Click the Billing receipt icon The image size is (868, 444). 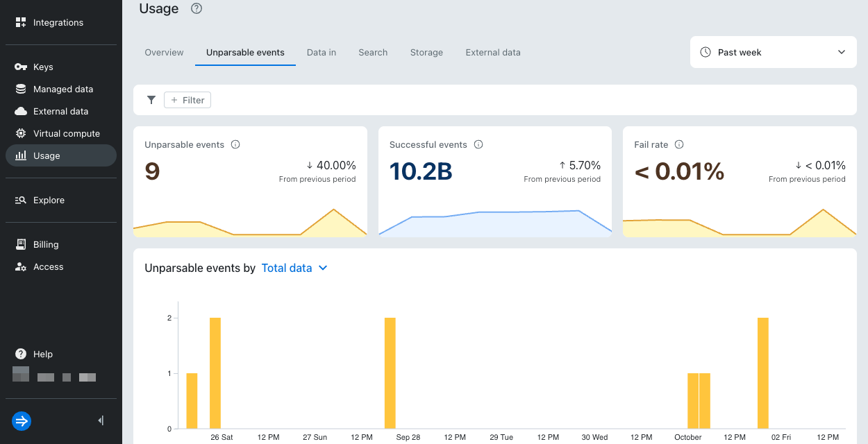[x=21, y=245]
